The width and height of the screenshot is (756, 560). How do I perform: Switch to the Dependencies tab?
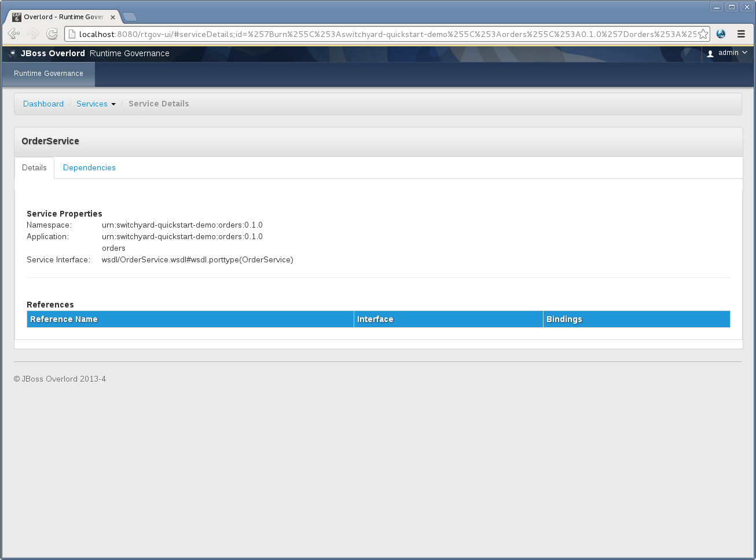click(x=89, y=167)
